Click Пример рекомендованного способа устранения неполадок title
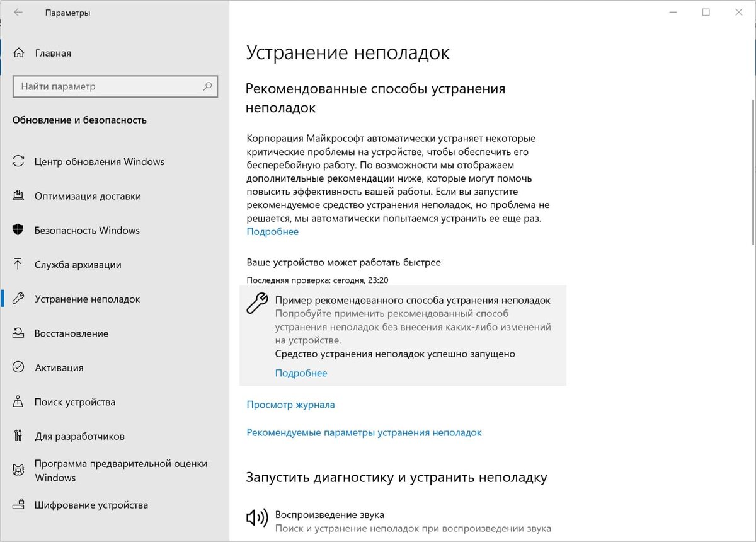Viewport: 756px width, 542px height. [x=413, y=300]
